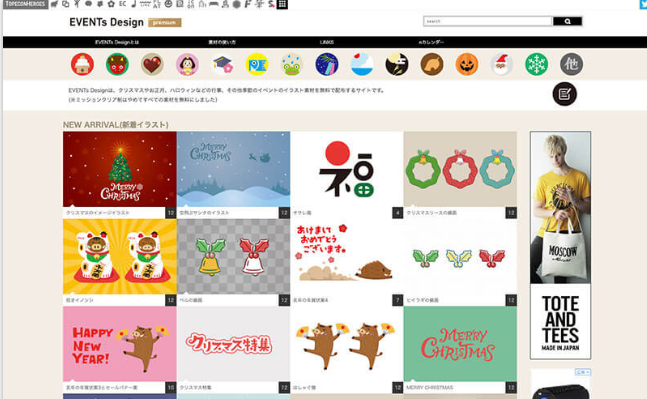The image size is (647, 399).
Task: Open the New Year kagami mochi category icon
Action: [82, 64]
